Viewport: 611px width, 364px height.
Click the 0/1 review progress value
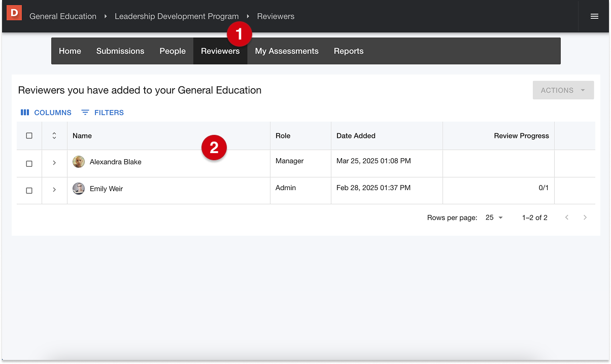544,188
